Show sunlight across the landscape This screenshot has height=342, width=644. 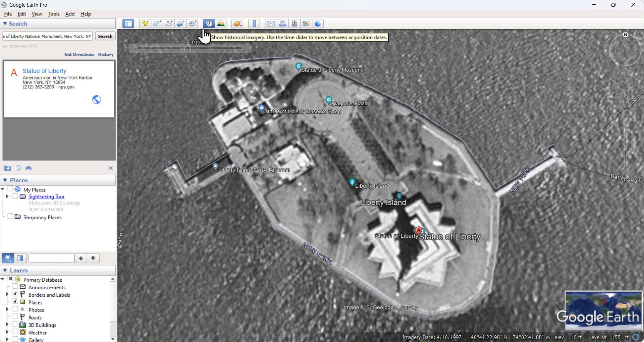coord(221,23)
